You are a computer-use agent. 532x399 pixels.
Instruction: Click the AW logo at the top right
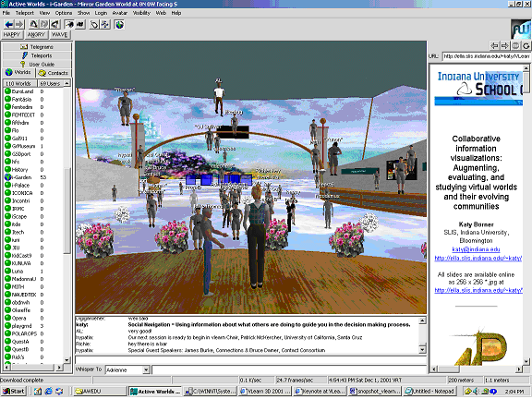521,30
